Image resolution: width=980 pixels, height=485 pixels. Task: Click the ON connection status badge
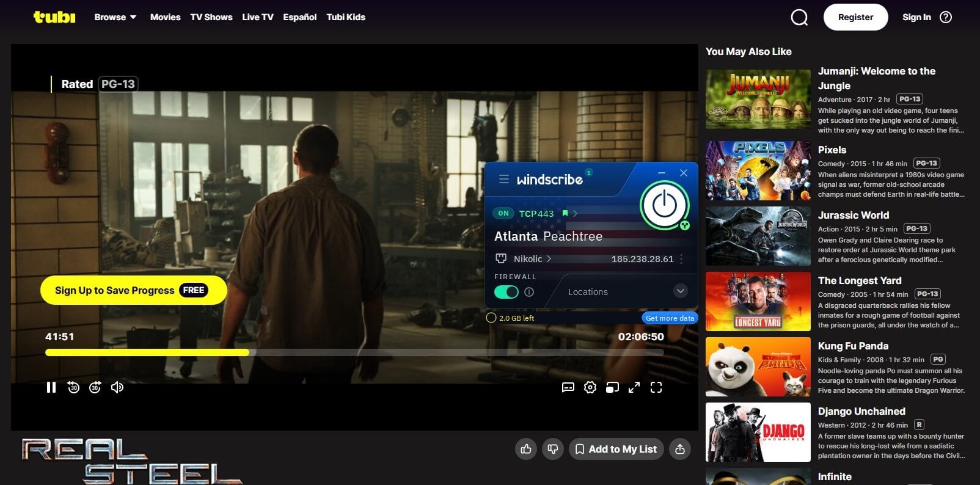(x=503, y=213)
